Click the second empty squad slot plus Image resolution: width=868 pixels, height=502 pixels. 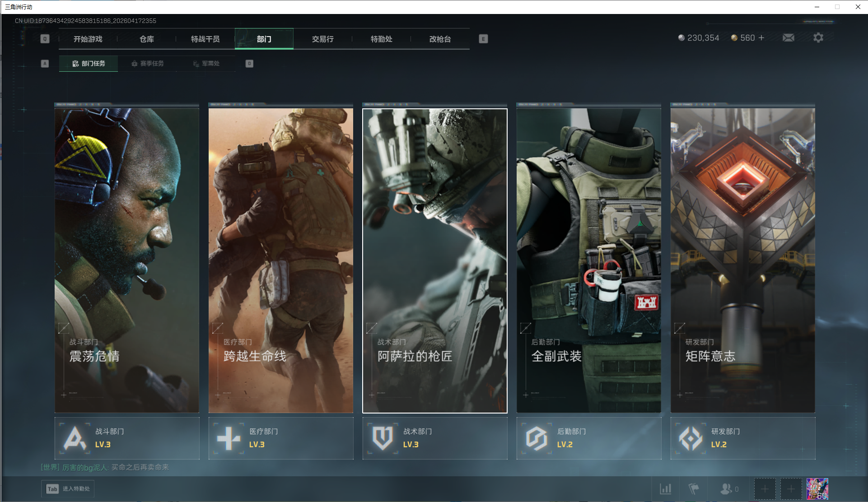[791, 488]
